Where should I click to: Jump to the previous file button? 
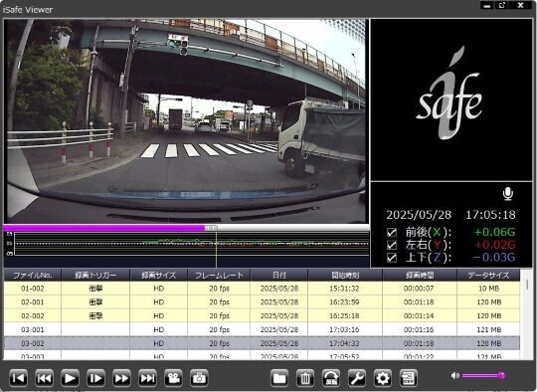coord(18,378)
